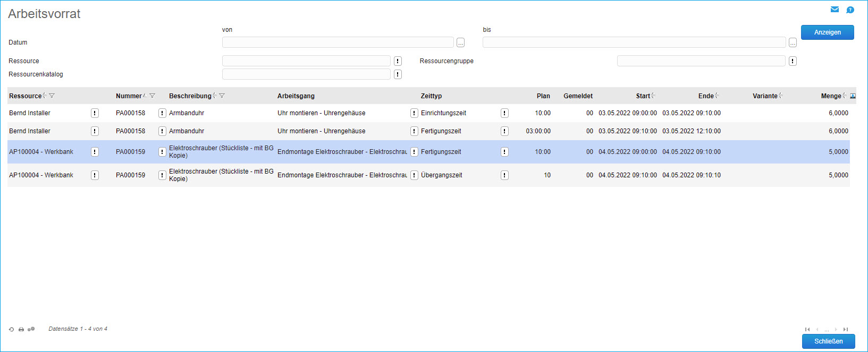Image resolution: width=868 pixels, height=352 pixels.
Task: Open date picker for the 'bis' field
Action: pyautogui.click(x=793, y=42)
